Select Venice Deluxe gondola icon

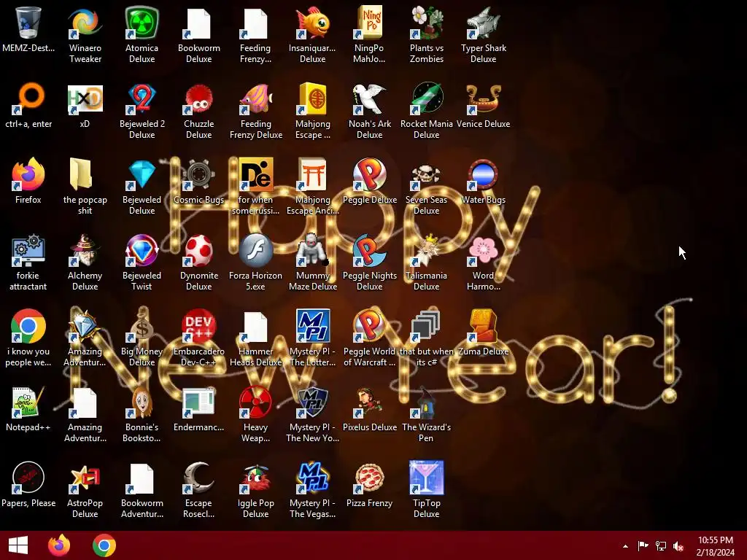click(x=483, y=98)
